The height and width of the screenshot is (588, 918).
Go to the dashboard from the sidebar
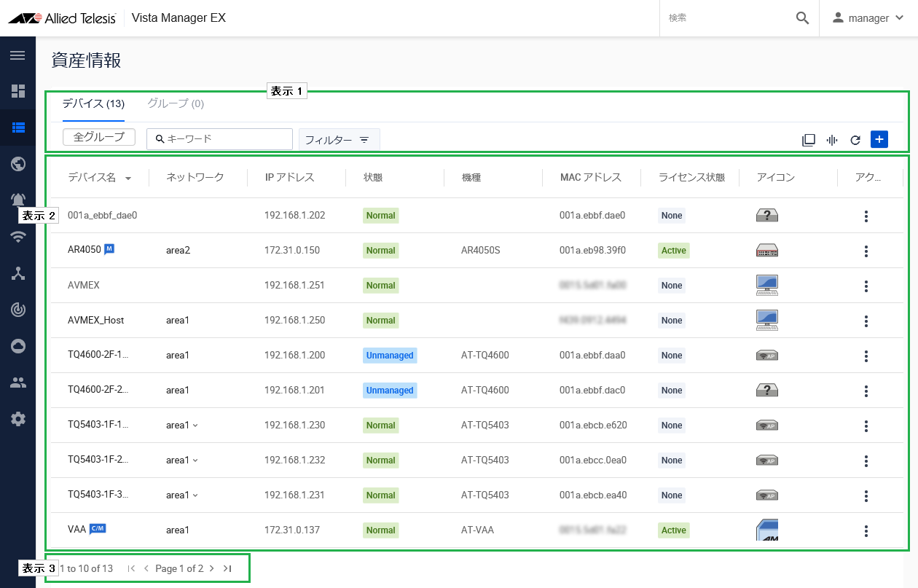[x=17, y=91]
